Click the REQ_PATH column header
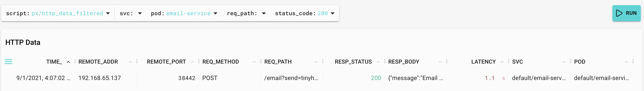This screenshot has width=644, height=91. pos(278,62)
